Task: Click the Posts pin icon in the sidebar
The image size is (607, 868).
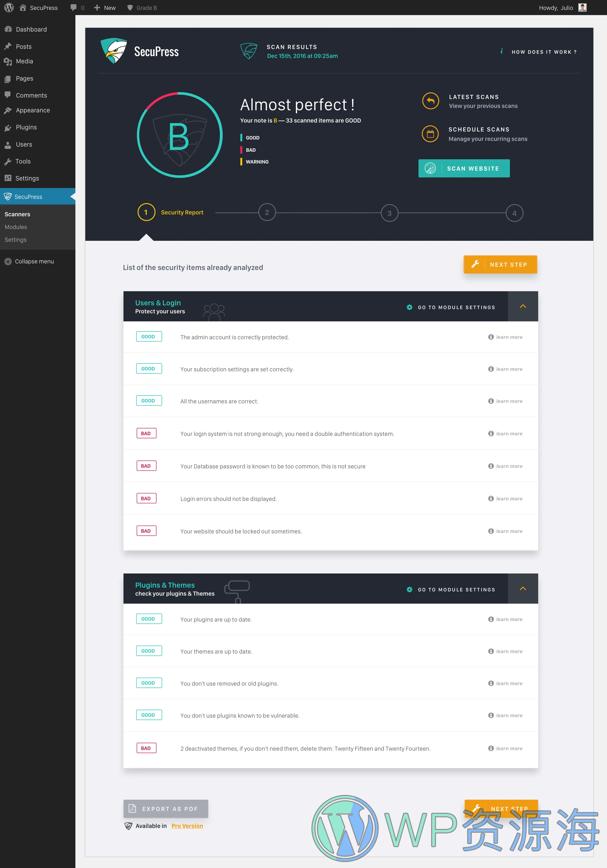Action: point(8,46)
